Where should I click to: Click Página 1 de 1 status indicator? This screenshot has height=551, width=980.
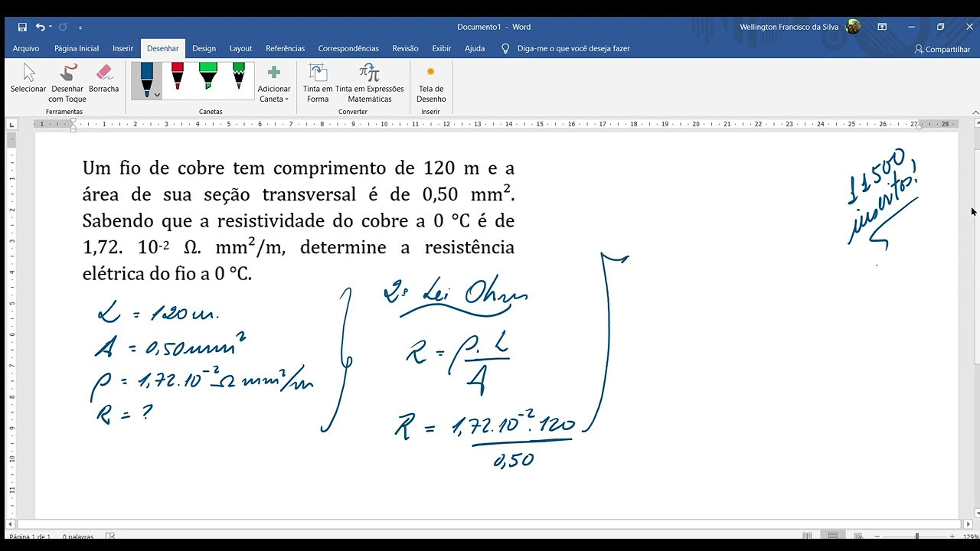tap(30, 537)
